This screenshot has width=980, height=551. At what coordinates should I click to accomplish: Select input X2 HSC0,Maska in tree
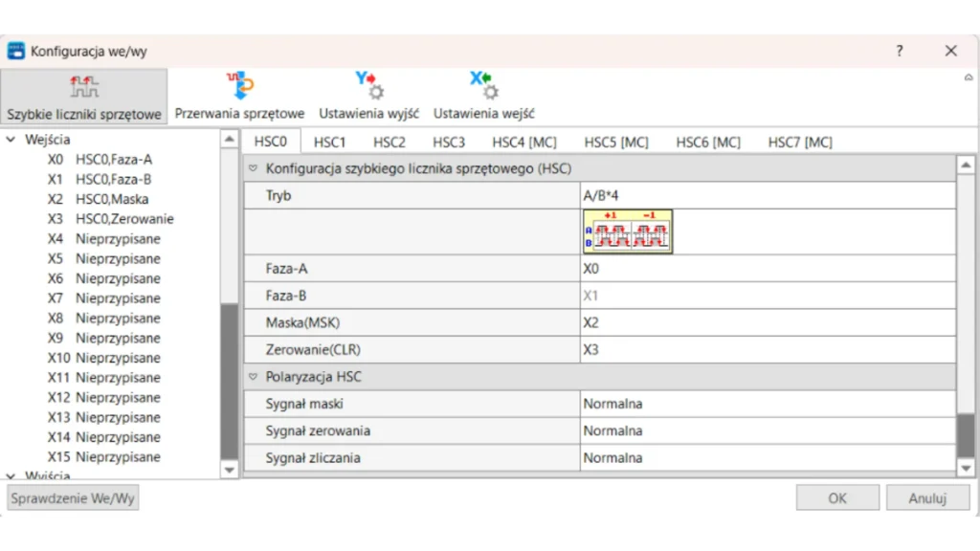tap(99, 199)
